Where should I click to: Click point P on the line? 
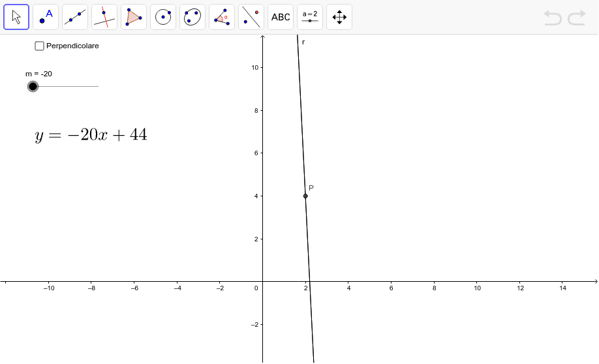point(305,196)
